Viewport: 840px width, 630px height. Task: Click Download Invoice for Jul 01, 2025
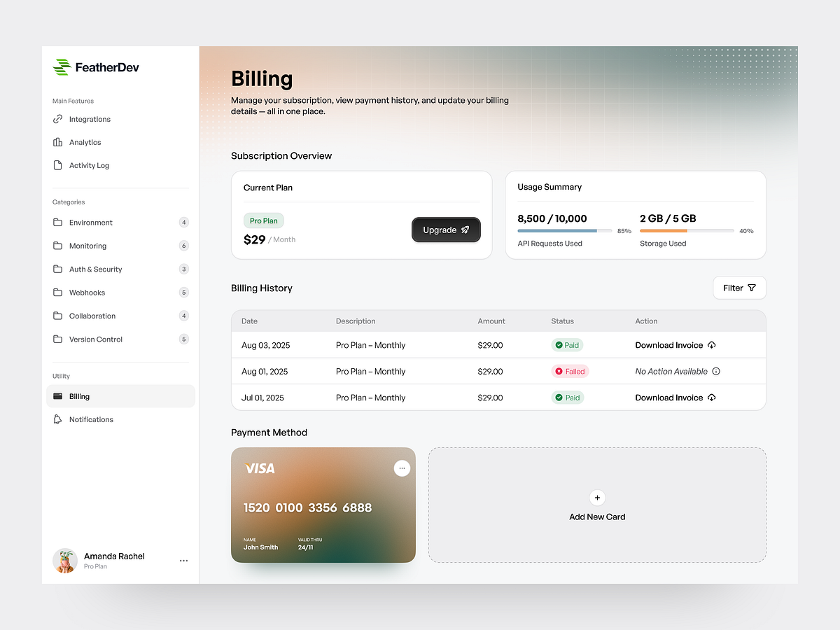(x=669, y=397)
